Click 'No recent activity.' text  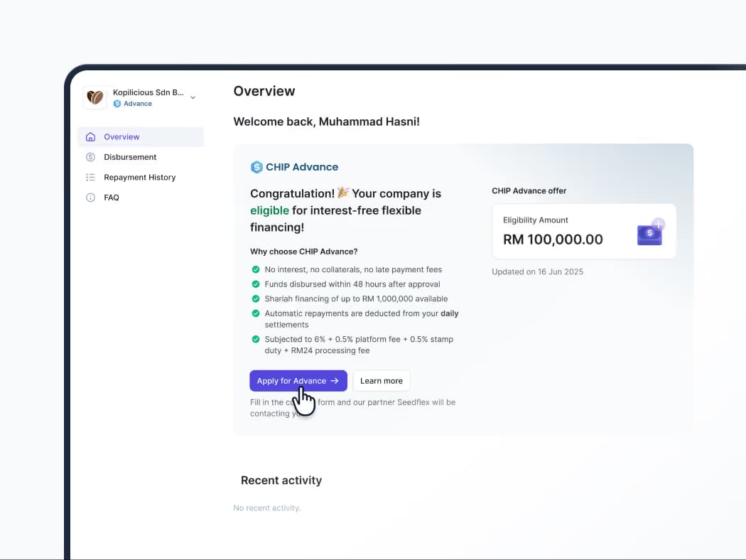267,508
